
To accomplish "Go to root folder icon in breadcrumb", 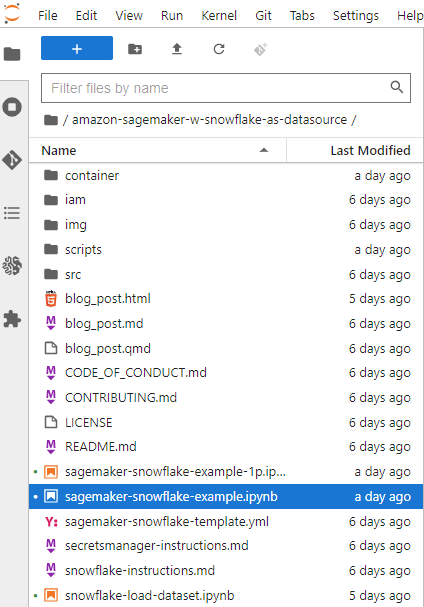I will (51, 120).
